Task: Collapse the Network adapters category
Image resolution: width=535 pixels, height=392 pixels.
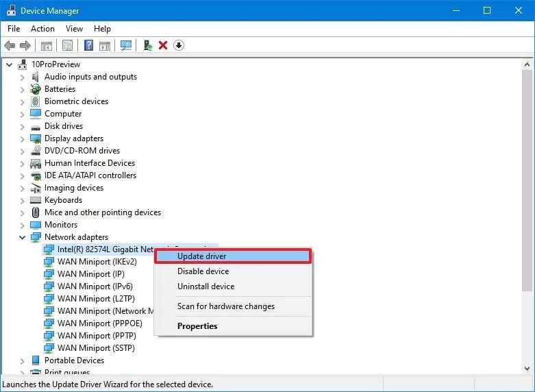Action: [22, 237]
